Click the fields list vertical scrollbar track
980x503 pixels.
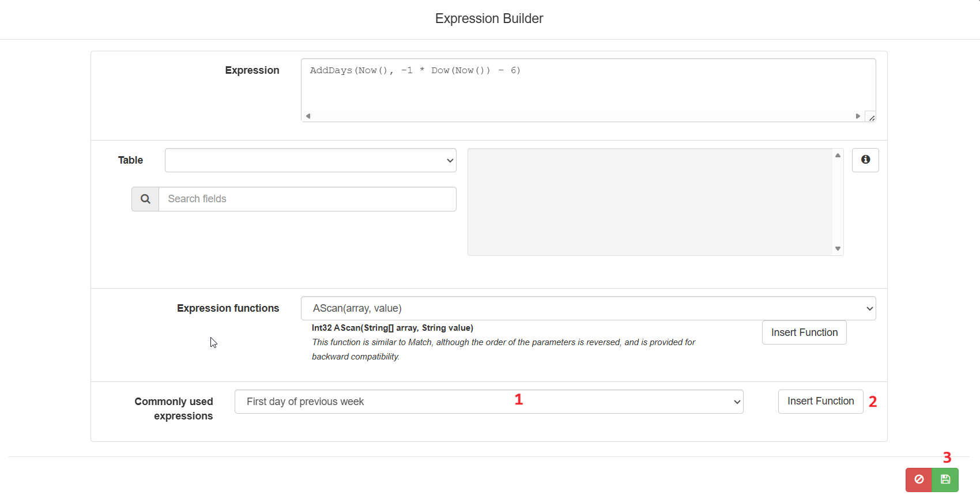tap(838, 202)
